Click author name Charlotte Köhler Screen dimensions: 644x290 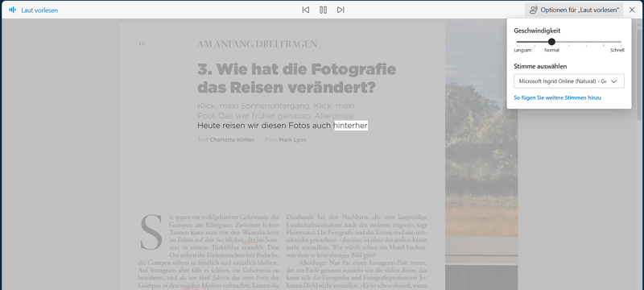[x=232, y=140]
